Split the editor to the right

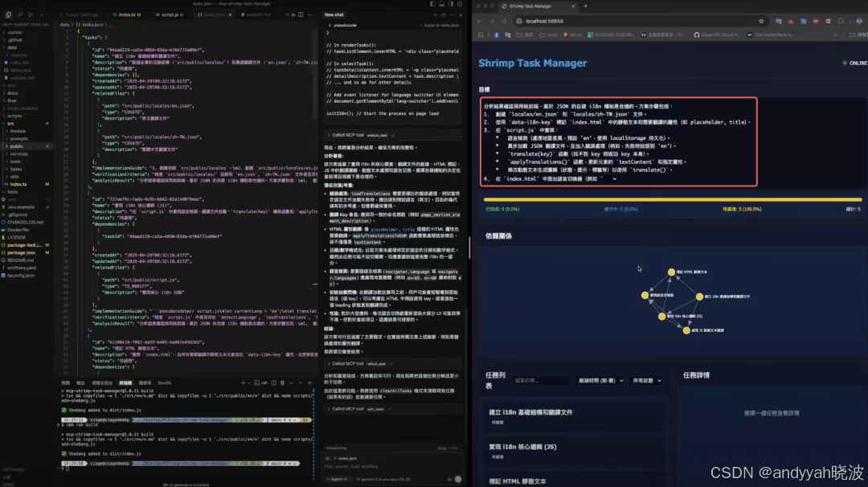301,15
